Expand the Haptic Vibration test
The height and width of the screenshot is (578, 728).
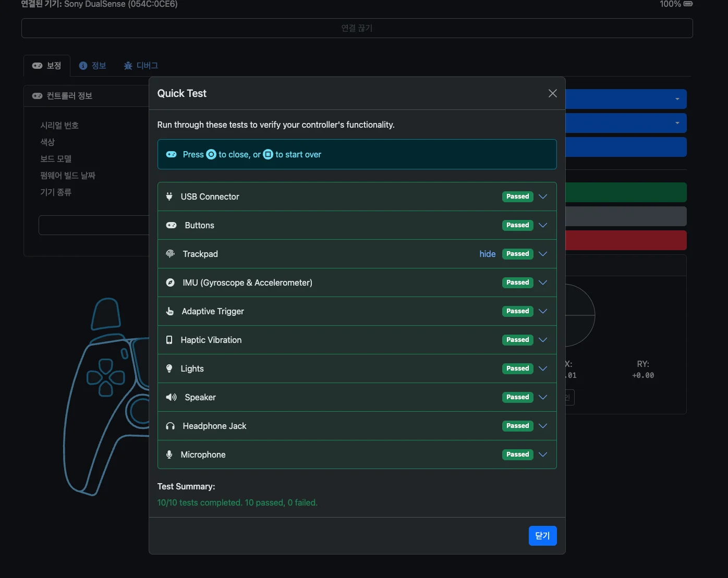[543, 340]
